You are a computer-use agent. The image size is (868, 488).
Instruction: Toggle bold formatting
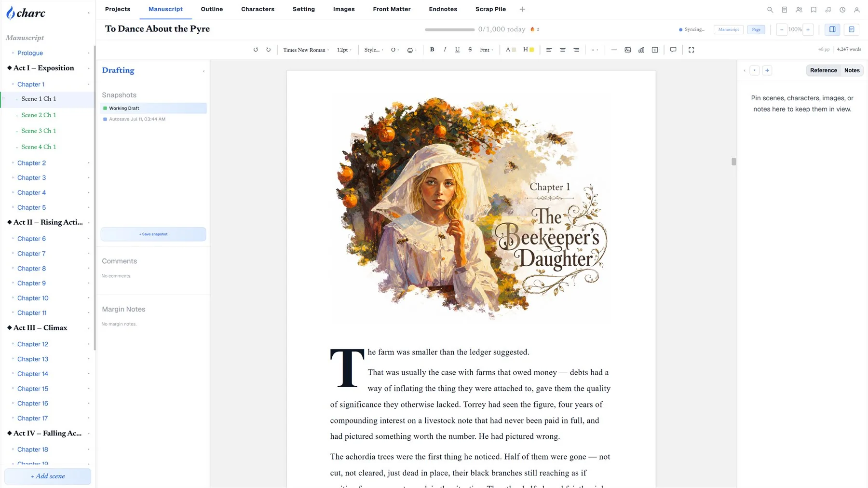point(432,50)
